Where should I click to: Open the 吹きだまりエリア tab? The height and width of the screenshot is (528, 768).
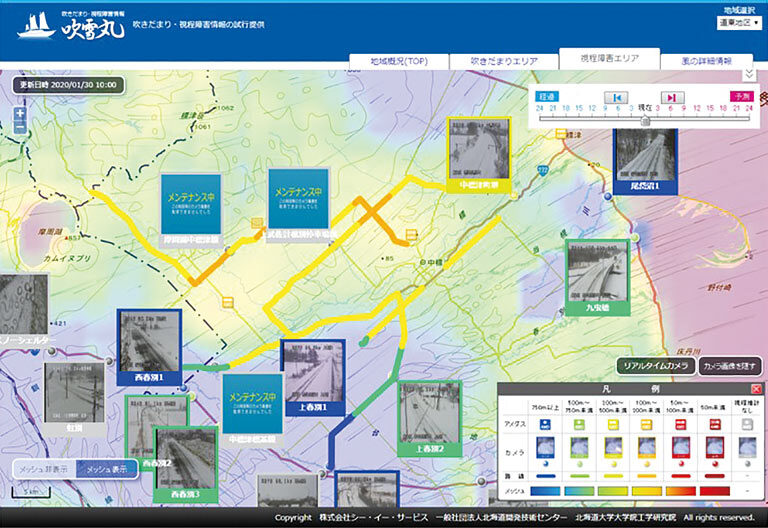point(503,61)
